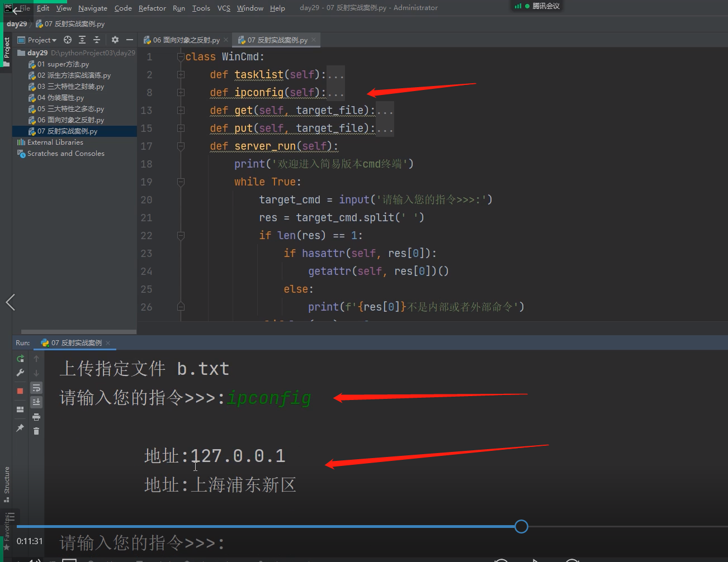Rerun the 07 反射实战案例 script
Viewport: 728px width, 562px height.
pos(20,359)
